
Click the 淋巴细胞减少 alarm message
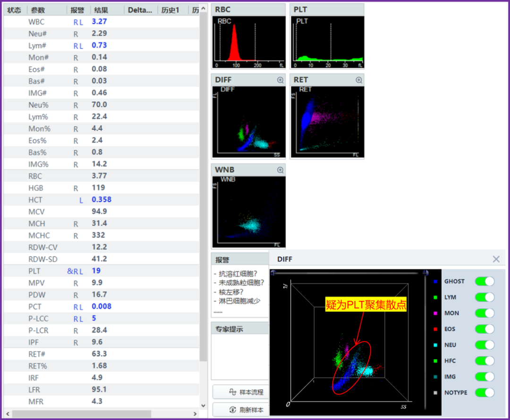(x=239, y=301)
